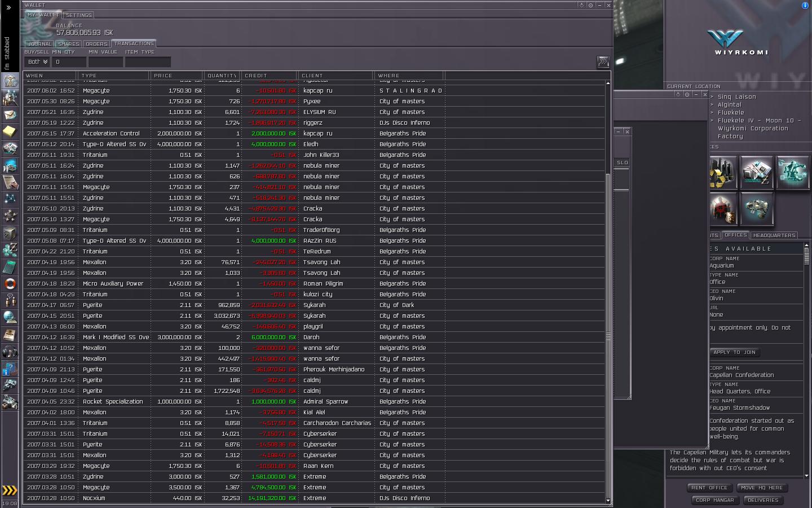This screenshot has width=812, height=508.
Task: Open the yellow notepad icon in the sidebar
Action: pyautogui.click(x=10, y=132)
